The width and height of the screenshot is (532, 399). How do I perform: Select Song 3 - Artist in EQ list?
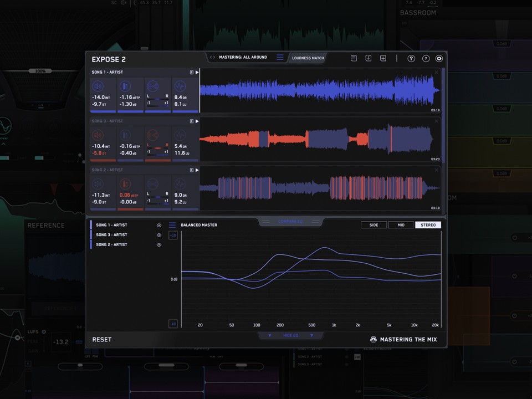[111, 235]
